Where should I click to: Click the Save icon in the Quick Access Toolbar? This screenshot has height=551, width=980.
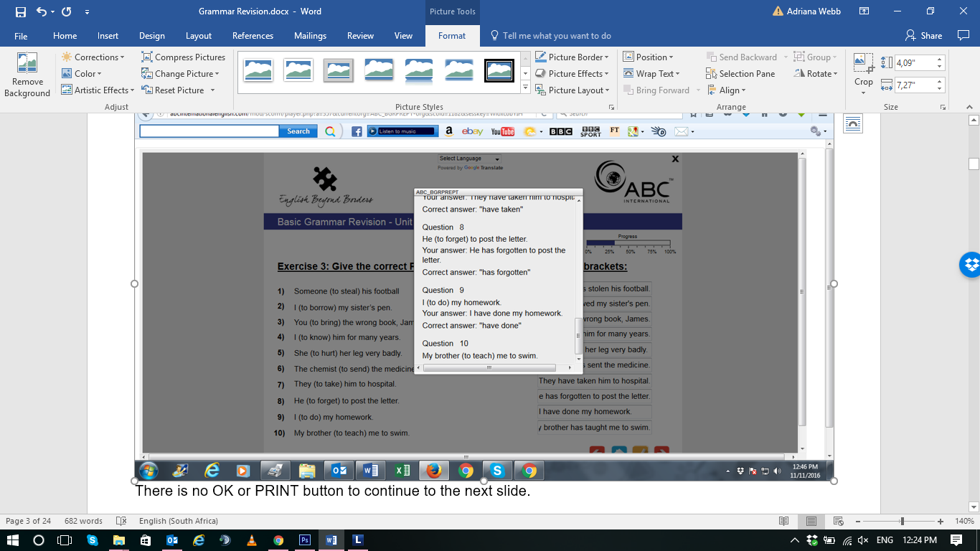19,11
